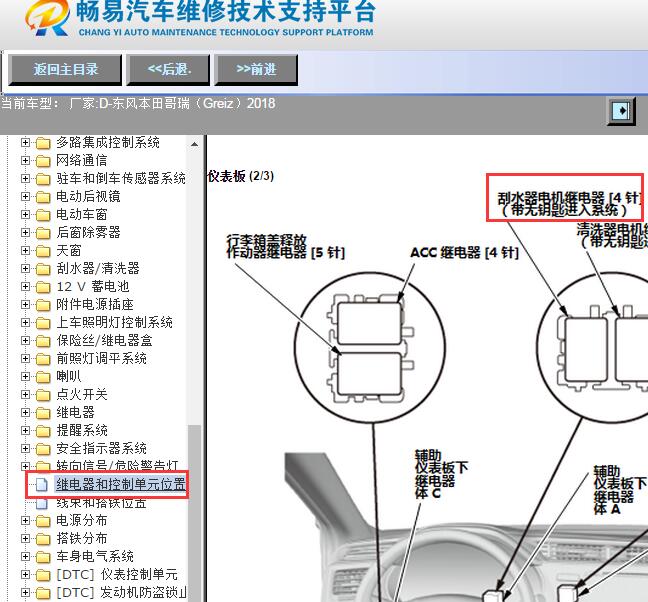Click the 辅助仪表板下继电器体 C label
Screen dimensions: 648x602
441,474
